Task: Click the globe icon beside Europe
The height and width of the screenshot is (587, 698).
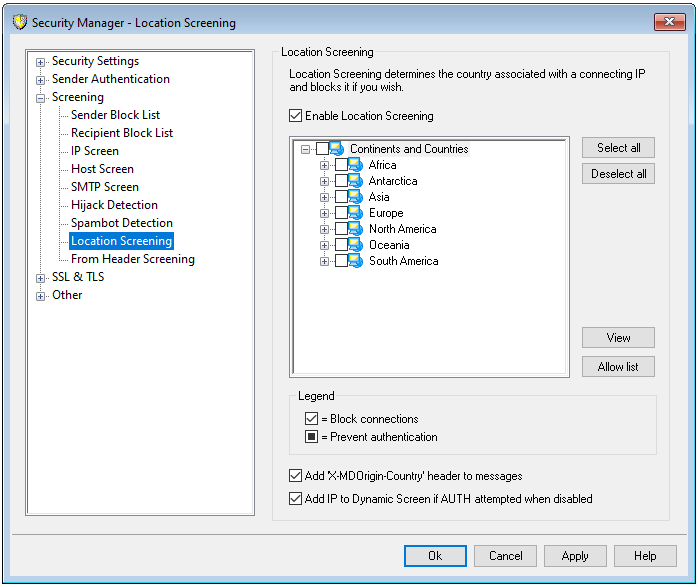Action: coord(356,213)
